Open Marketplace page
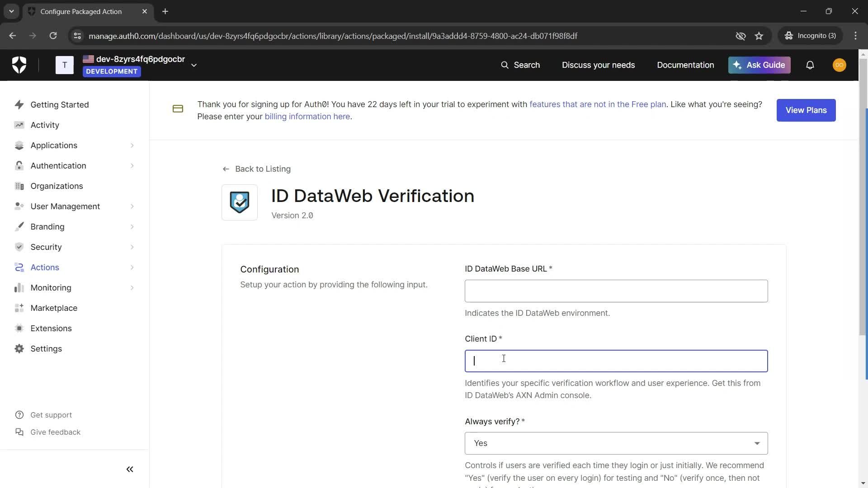Image resolution: width=868 pixels, height=488 pixels. [54, 308]
